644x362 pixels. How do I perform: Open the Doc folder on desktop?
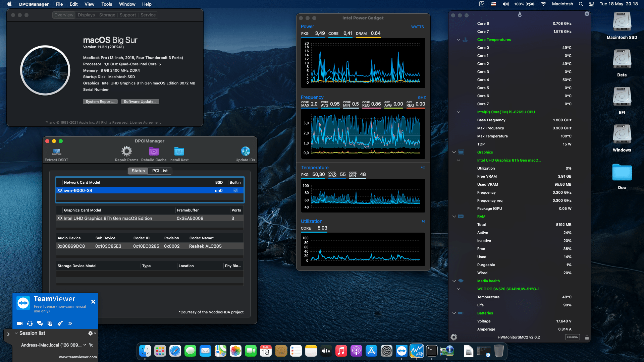point(622,176)
